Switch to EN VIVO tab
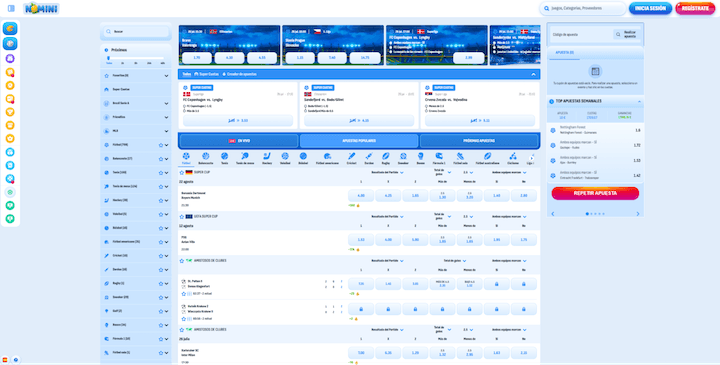Viewport: 720px width, 365px height. 239,141
